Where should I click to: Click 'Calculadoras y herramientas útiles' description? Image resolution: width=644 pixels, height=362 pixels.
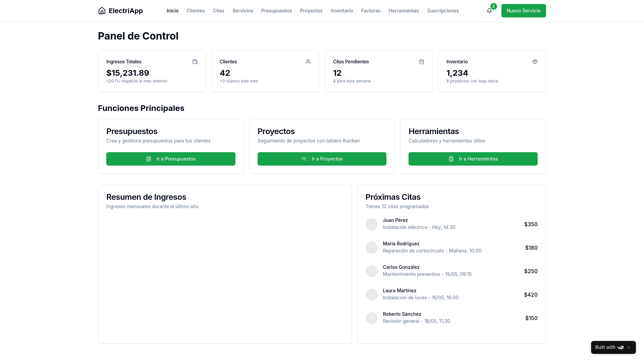coord(447,141)
